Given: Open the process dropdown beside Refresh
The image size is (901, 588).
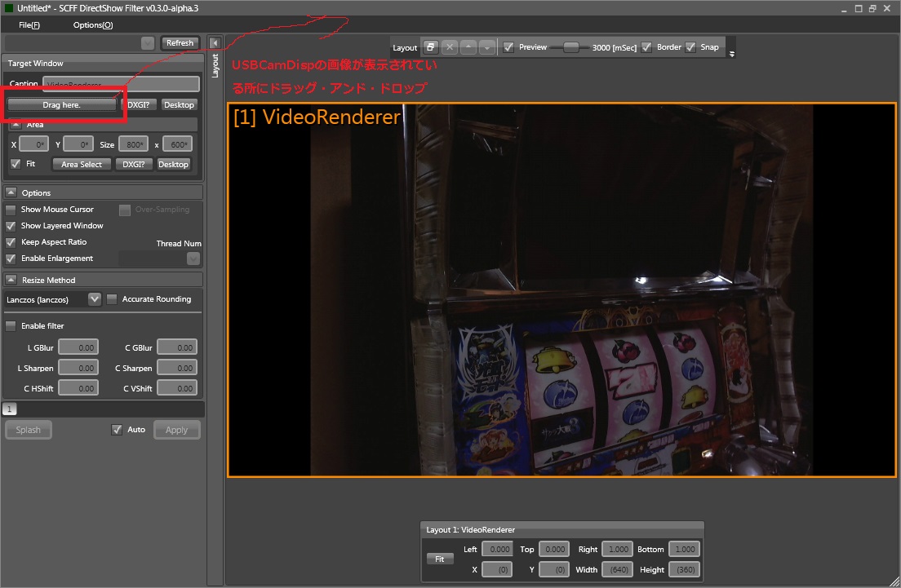Looking at the screenshot, I should (148, 43).
